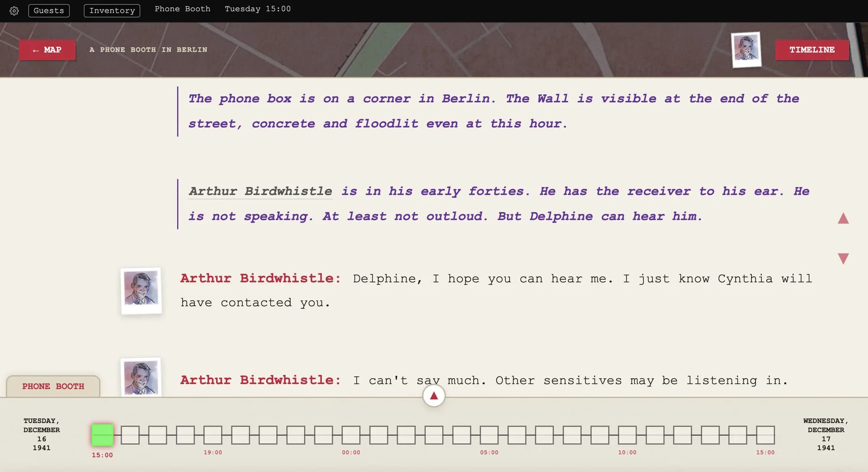This screenshot has height=472, width=868.
Task: Open Arthur's portrait photo in header
Action: click(746, 50)
